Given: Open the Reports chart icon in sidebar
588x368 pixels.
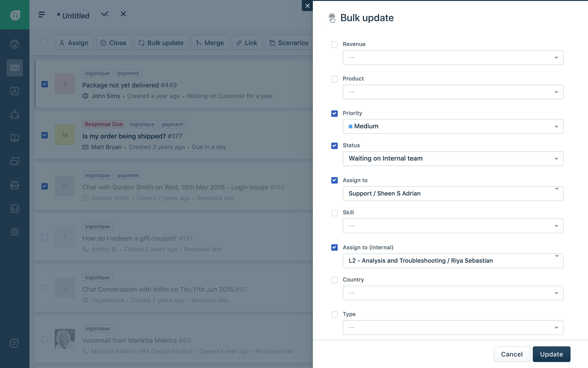Looking at the screenshot, I should click(14, 208).
